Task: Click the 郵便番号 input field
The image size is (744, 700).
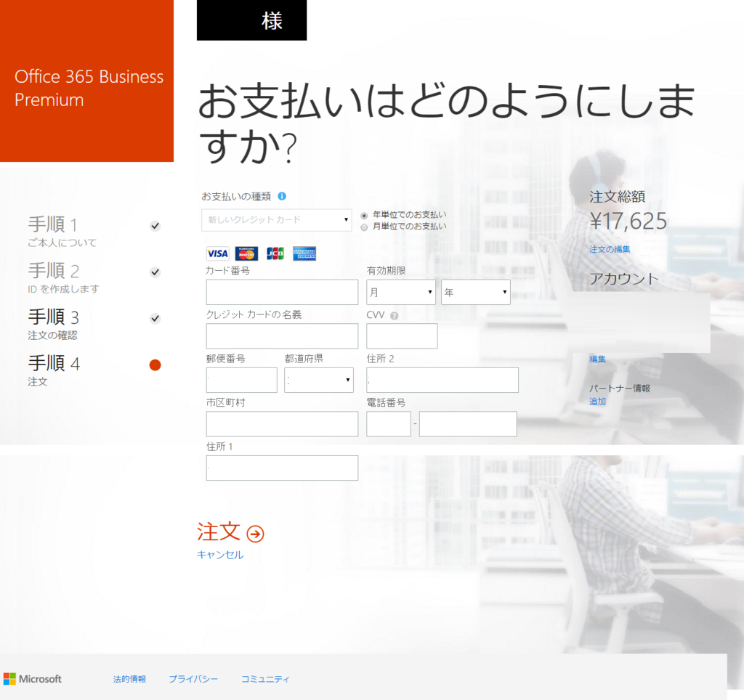Action: (x=241, y=380)
